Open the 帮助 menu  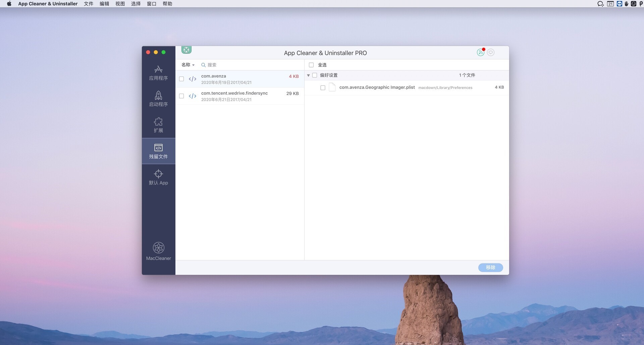[x=167, y=4]
